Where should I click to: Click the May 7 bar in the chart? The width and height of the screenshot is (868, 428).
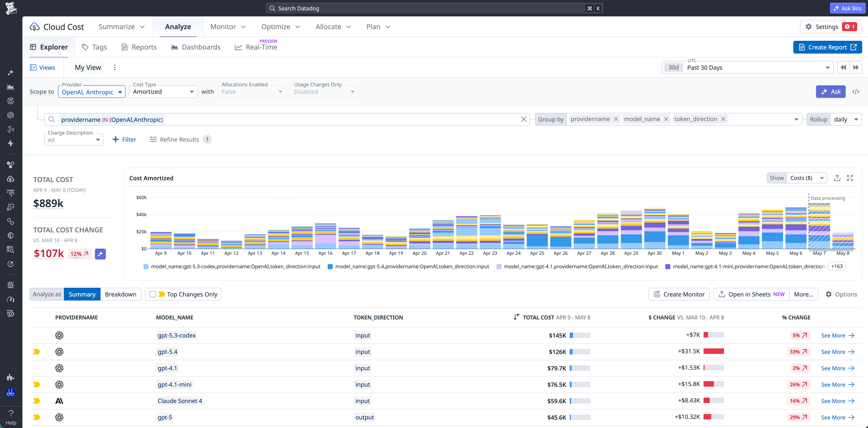pos(820,226)
